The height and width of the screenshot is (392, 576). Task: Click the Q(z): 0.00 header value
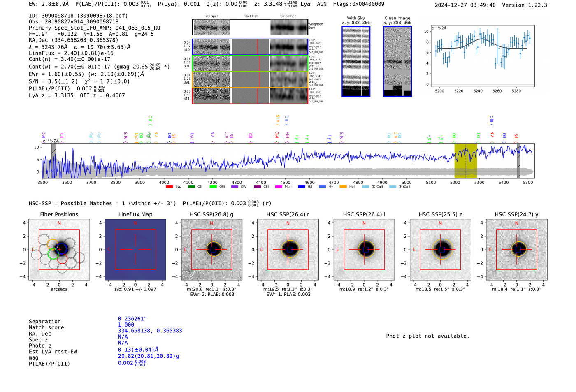pos(227,4)
